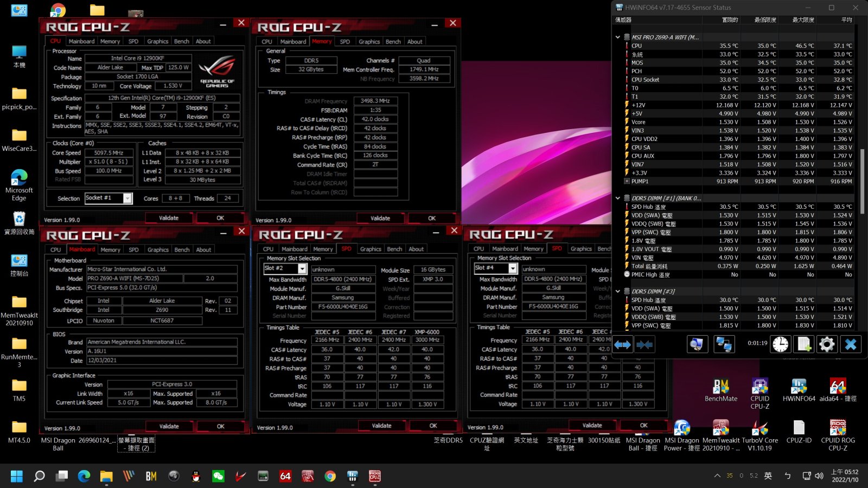Click OK in Slot #2 CPU-Z window
The image size is (868, 488).
pos(433,426)
